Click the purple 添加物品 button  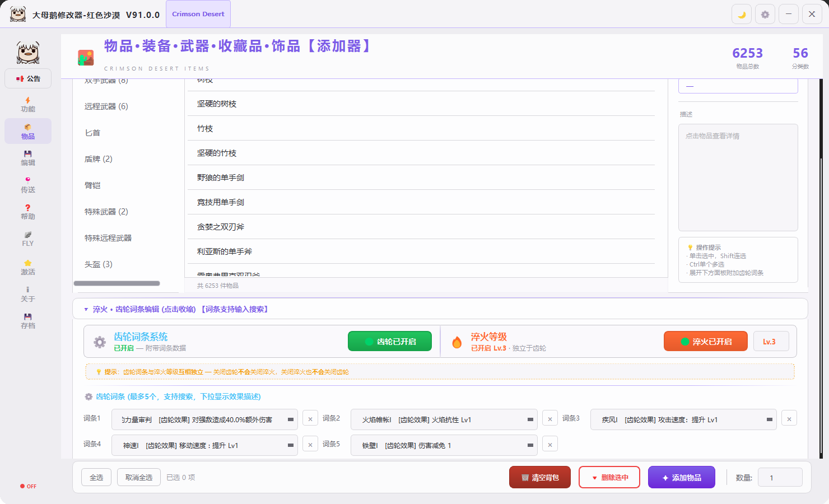(x=682, y=477)
